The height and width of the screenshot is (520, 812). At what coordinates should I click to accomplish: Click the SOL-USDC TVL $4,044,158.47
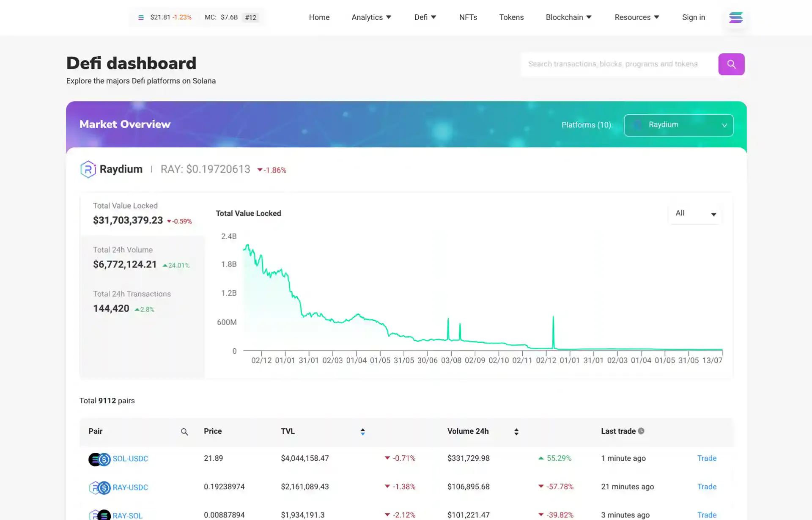click(304, 458)
